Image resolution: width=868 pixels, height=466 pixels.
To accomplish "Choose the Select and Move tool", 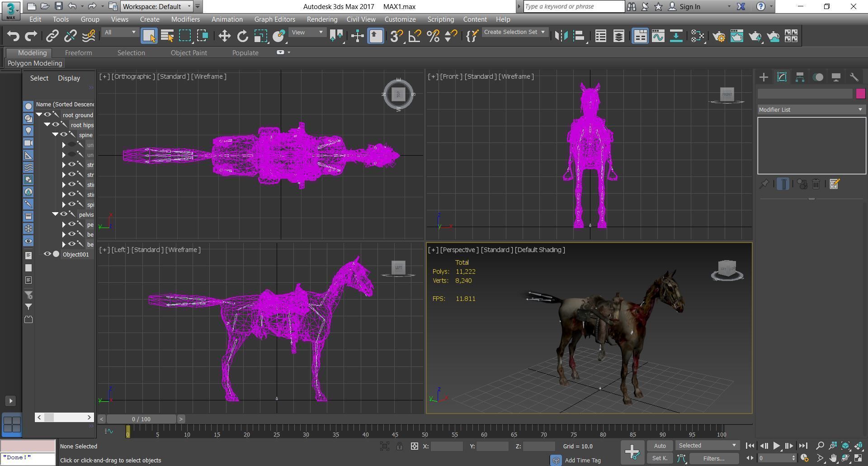I will tap(225, 36).
